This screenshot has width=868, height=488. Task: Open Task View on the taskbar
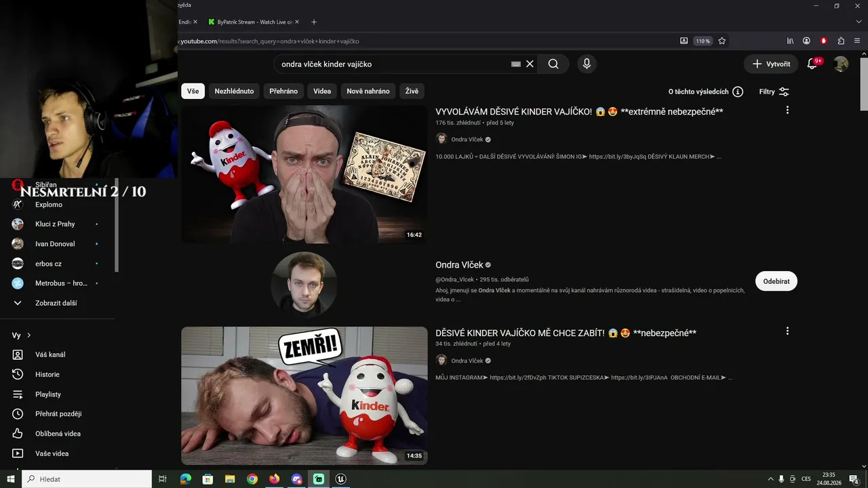163,479
